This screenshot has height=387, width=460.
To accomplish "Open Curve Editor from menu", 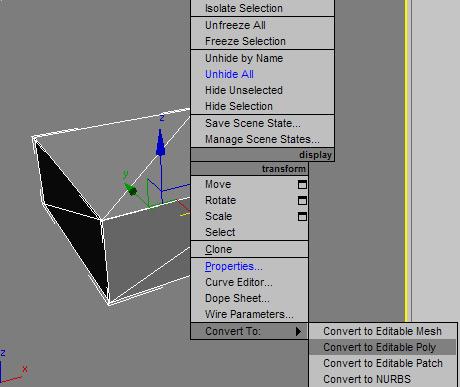I will (x=249, y=282).
